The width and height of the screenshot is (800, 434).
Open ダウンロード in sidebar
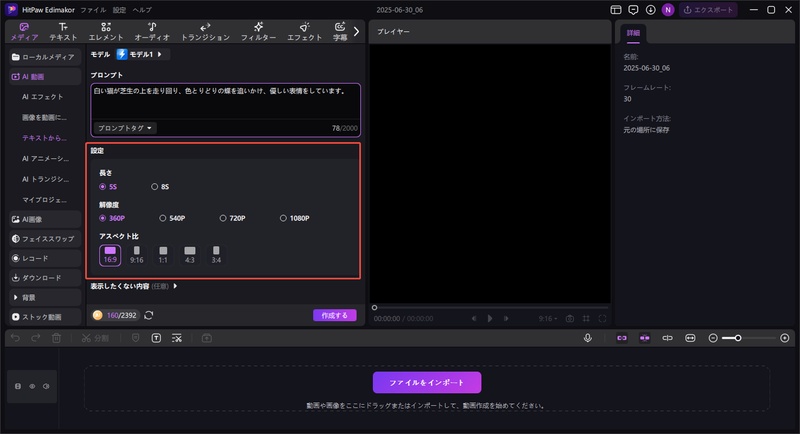click(45, 278)
